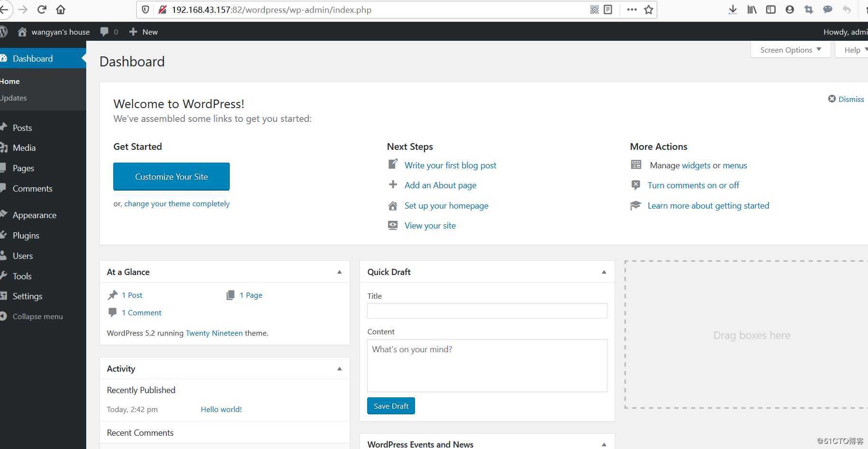The width and height of the screenshot is (868, 449).
Task: Go to browser home page icon
Action: (61, 9)
